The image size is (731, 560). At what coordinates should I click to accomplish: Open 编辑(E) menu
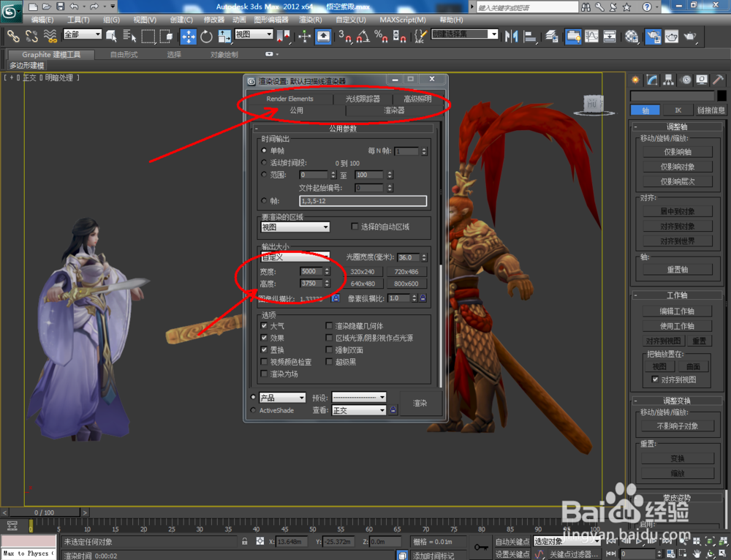42,20
